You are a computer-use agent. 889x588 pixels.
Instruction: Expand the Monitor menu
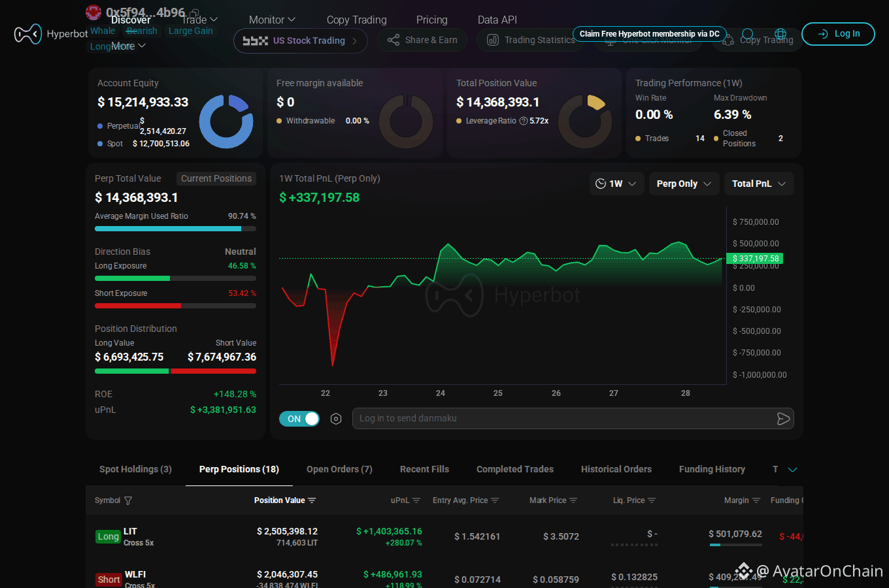pyautogui.click(x=273, y=20)
